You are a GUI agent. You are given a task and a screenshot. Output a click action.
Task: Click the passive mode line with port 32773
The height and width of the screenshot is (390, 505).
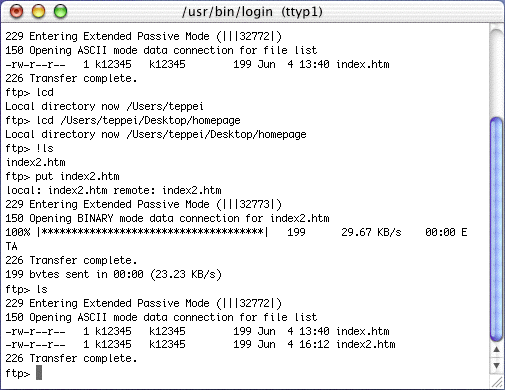coord(143,204)
